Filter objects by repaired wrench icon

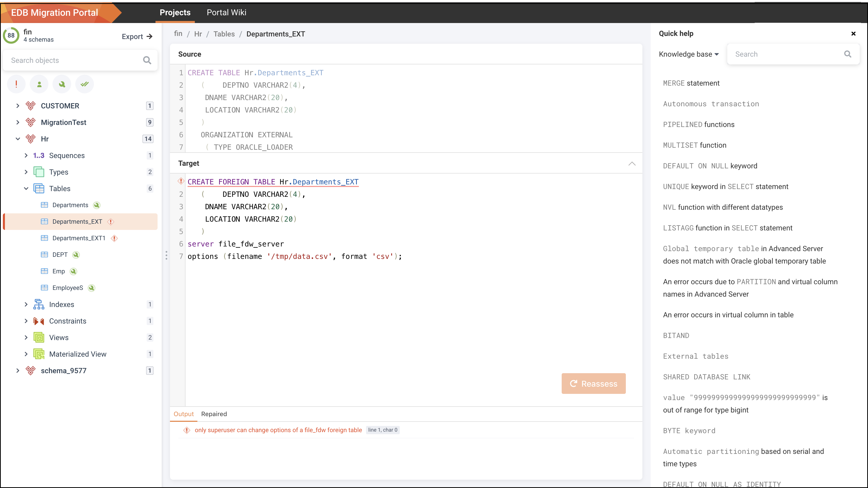click(x=62, y=84)
